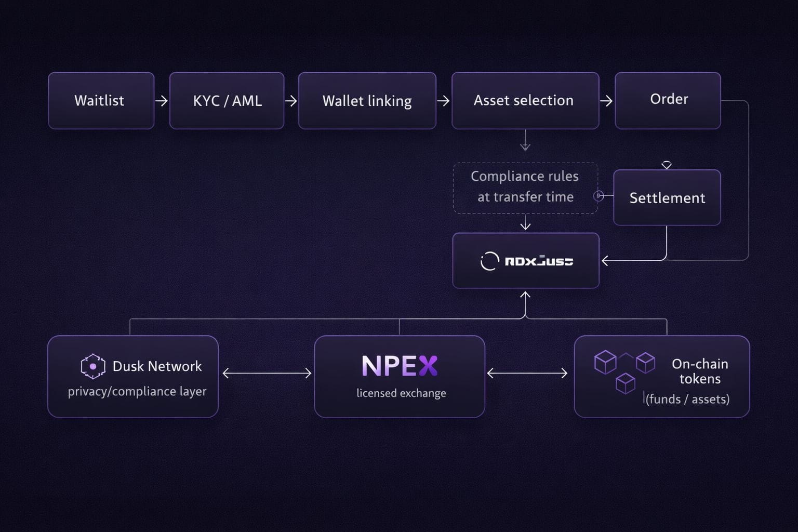The width and height of the screenshot is (798, 532).
Task: Click the circular logo in the center box
Action: 489,261
